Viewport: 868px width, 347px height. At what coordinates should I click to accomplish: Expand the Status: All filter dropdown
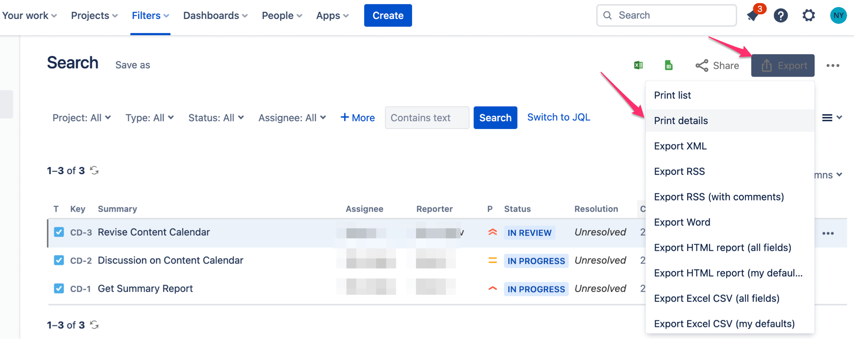pos(216,118)
